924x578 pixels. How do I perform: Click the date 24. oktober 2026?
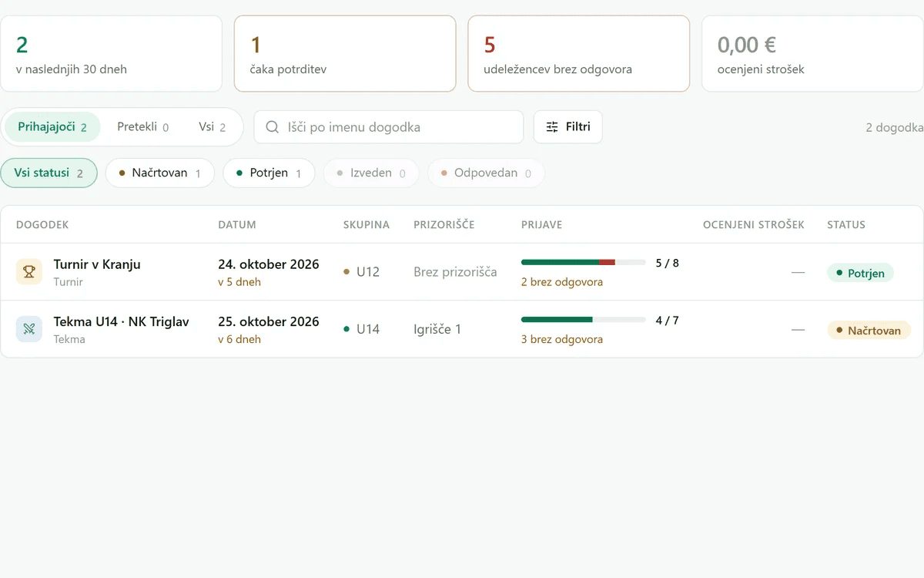[269, 264]
